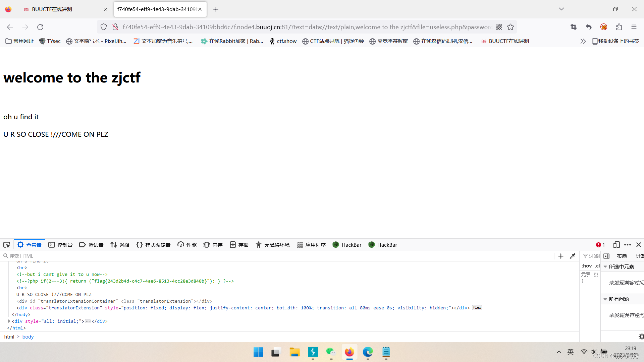Toggle the :hov pseudo-class panel

click(x=586, y=266)
